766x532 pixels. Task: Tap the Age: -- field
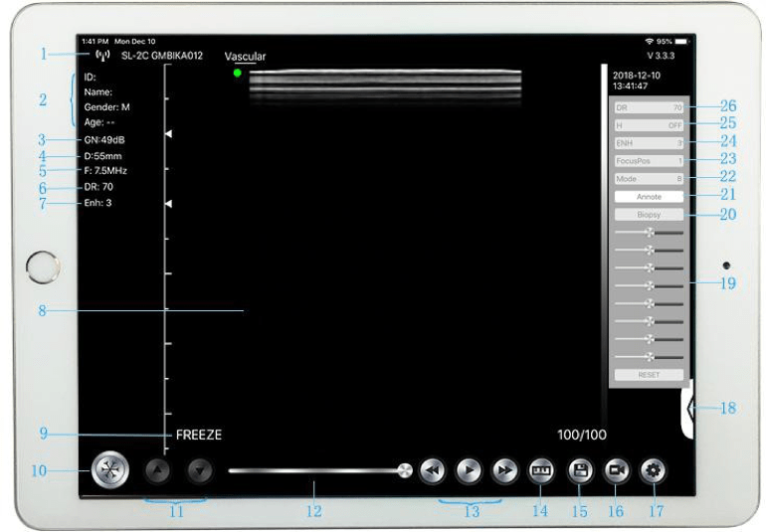pos(99,122)
